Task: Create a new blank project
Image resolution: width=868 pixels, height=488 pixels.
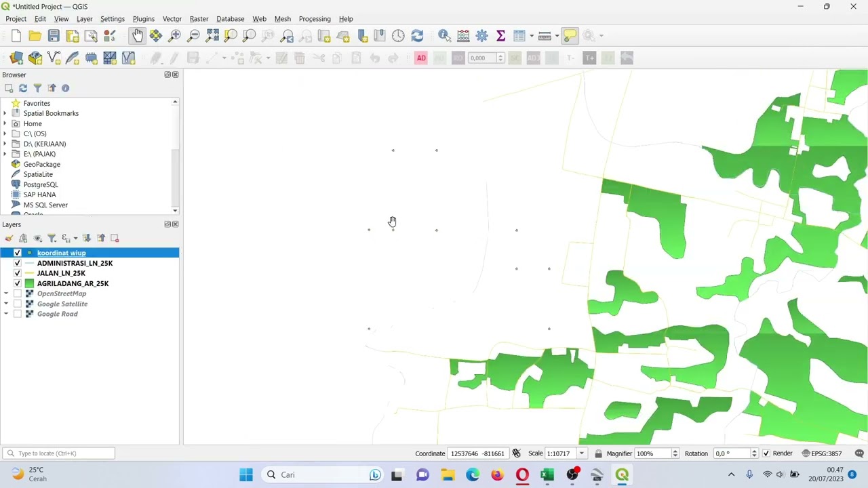Action: pyautogui.click(x=16, y=36)
